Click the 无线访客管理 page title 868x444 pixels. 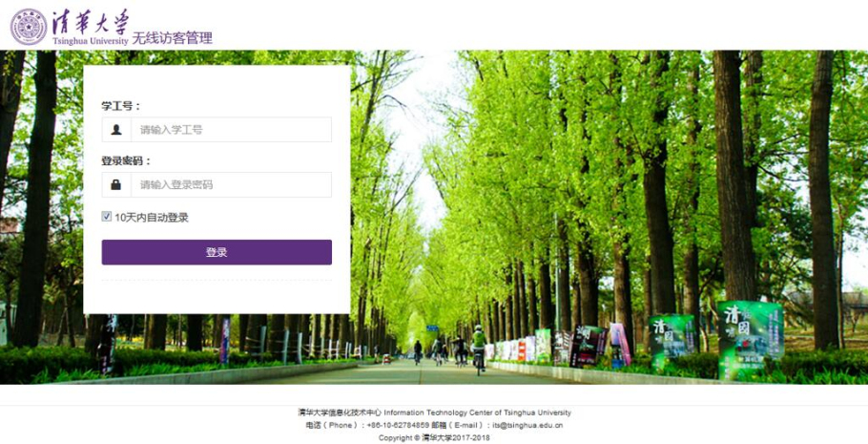(x=173, y=38)
